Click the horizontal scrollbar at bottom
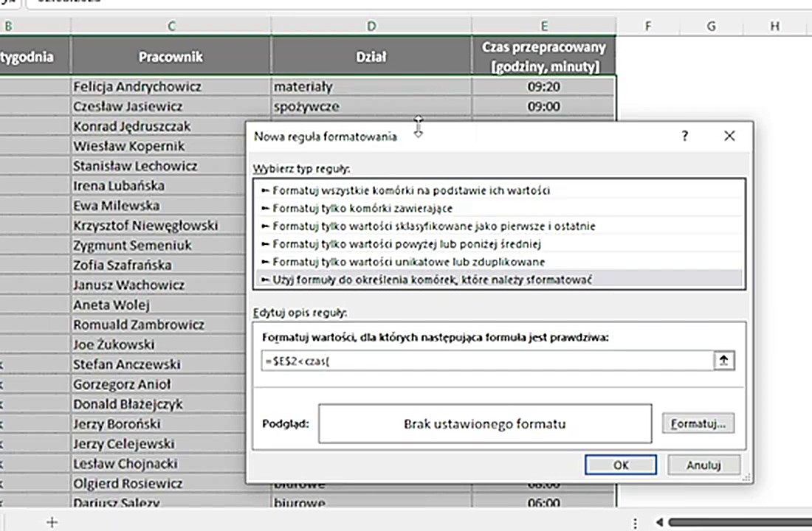Viewport: 812px width, 531px height. click(x=738, y=521)
